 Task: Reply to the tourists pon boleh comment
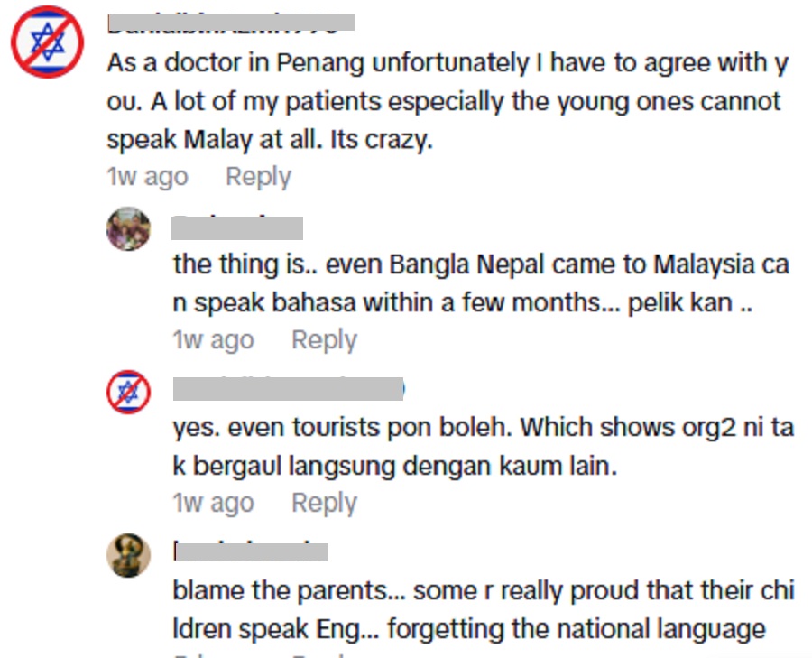(x=324, y=503)
